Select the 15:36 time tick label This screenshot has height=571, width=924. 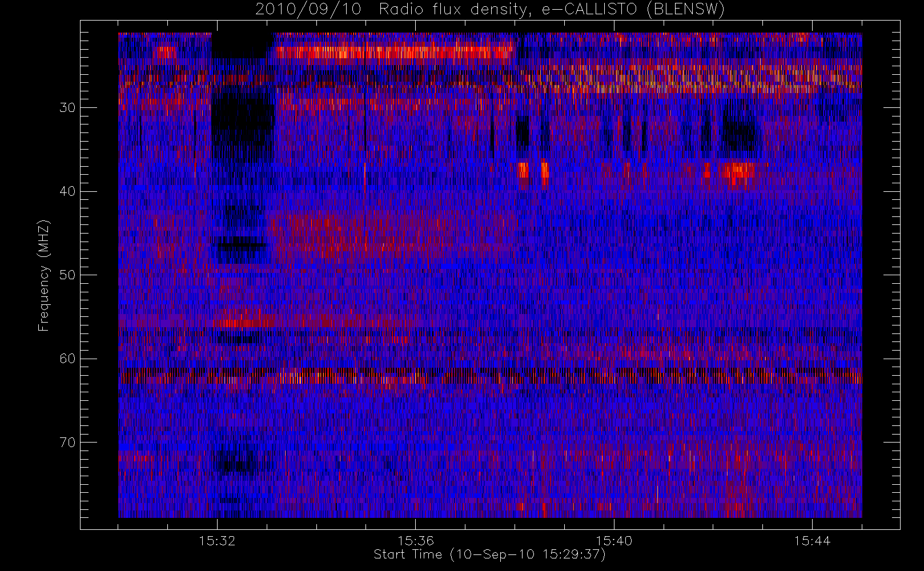coord(416,541)
